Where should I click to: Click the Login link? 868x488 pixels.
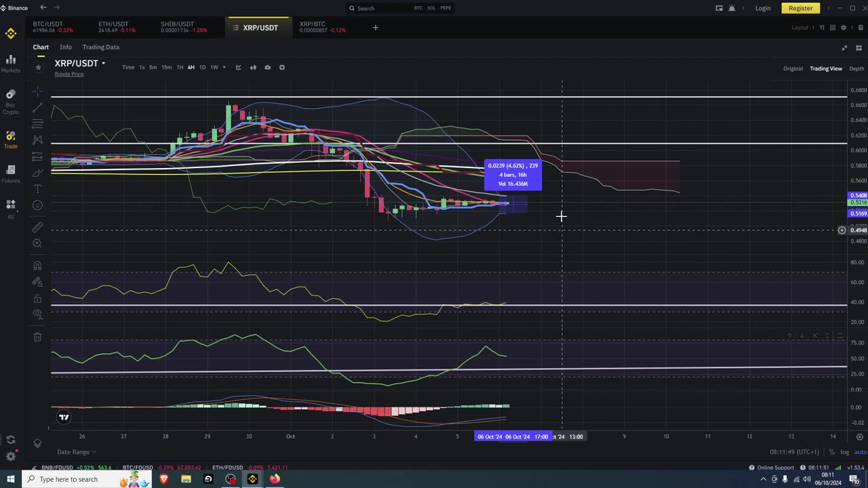(763, 8)
